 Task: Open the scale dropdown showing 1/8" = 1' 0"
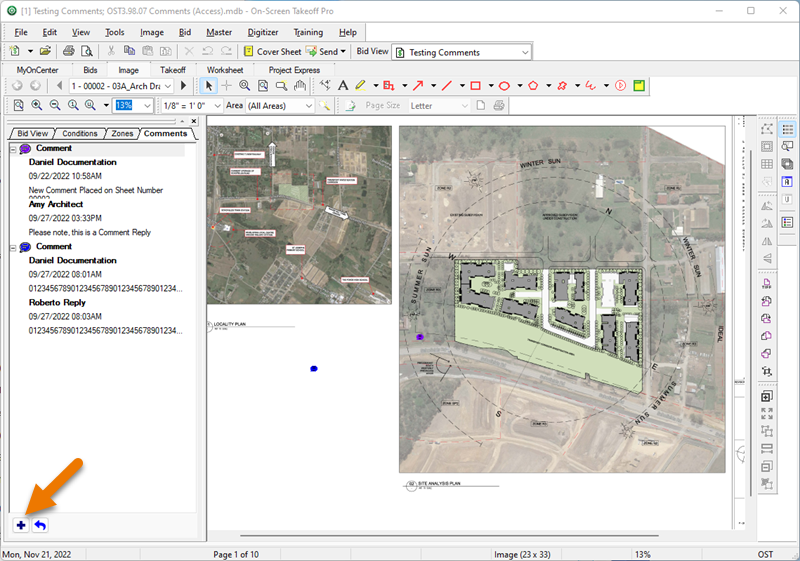tap(192, 106)
